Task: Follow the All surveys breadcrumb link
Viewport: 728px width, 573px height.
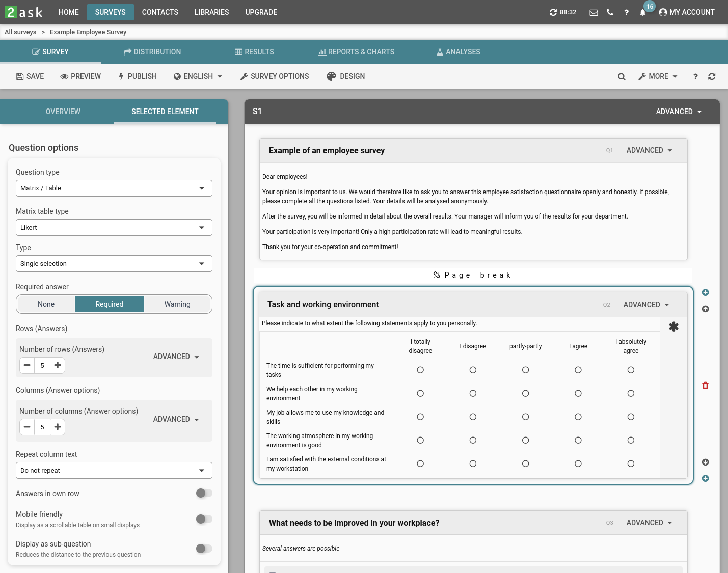Action: [20, 32]
